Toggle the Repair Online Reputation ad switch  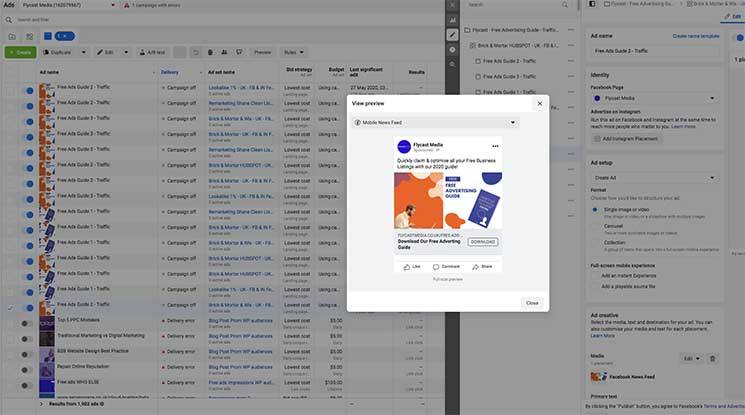click(27, 370)
